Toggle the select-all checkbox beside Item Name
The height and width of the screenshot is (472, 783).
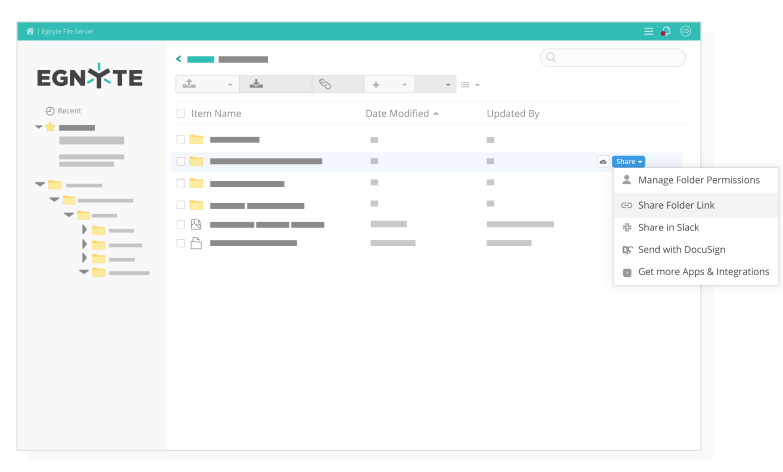tap(181, 114)
